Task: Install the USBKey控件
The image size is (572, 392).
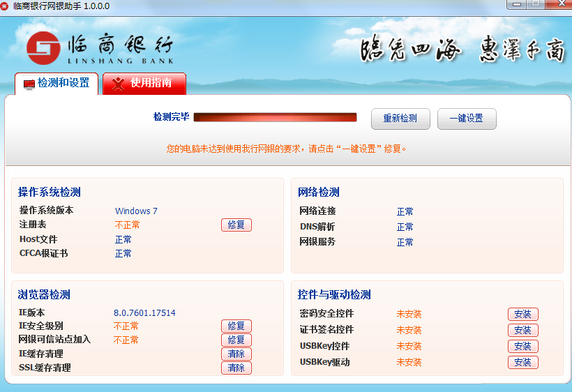Action: pyautogui.click(x=522, y=346)
